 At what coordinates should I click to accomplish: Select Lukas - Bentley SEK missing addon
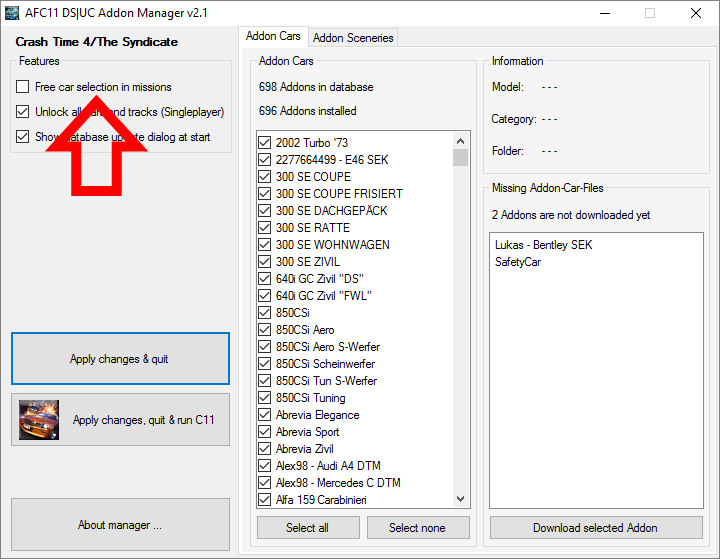pyautogui.click(x=543, y=245)
